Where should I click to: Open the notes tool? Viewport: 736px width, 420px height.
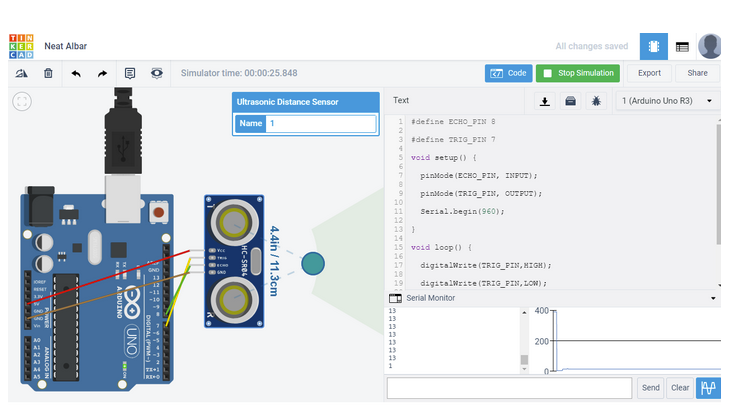tap(130, 73)
